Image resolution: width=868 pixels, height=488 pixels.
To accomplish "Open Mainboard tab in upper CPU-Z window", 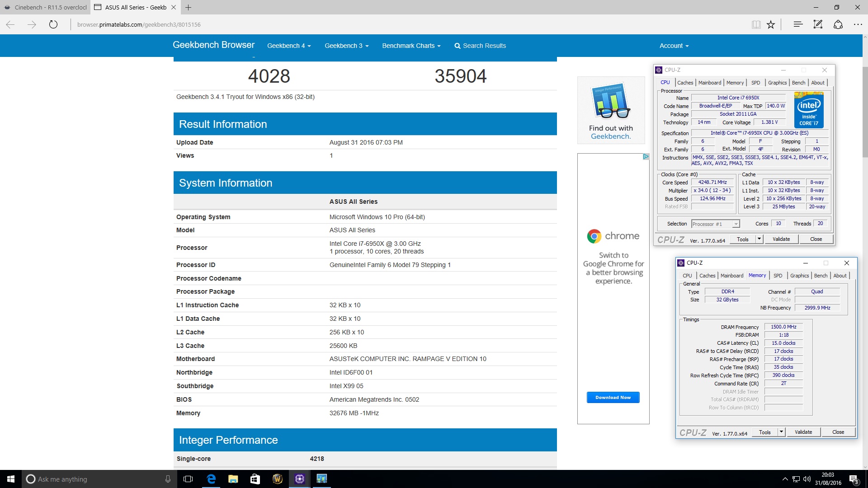I will point(709,83).
